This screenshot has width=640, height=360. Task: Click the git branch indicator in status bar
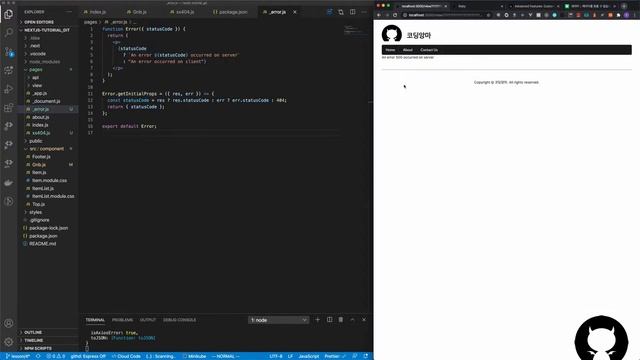tap(18, 356)
